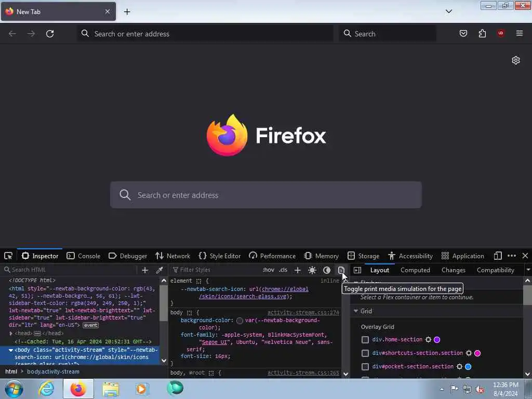Viewport: 532px width, 399px height.
Task: Click the Layout tab
Action: click(380, 270)
